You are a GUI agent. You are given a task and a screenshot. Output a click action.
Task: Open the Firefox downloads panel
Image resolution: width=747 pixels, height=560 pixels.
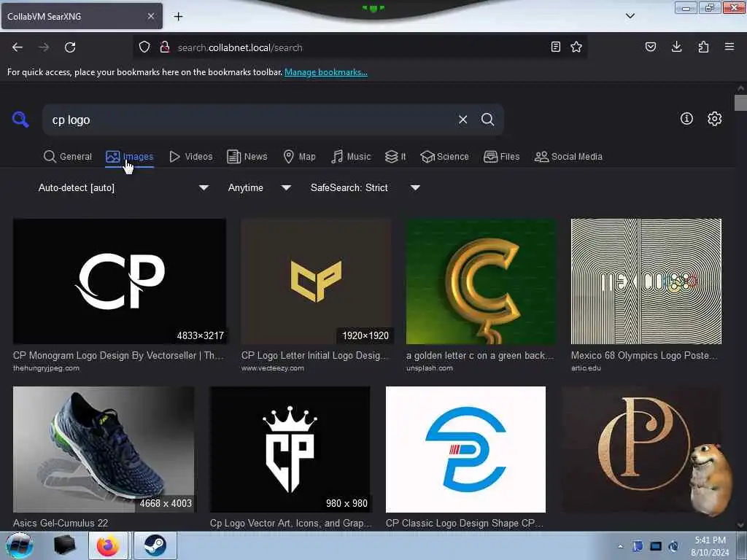click(676, 47)
